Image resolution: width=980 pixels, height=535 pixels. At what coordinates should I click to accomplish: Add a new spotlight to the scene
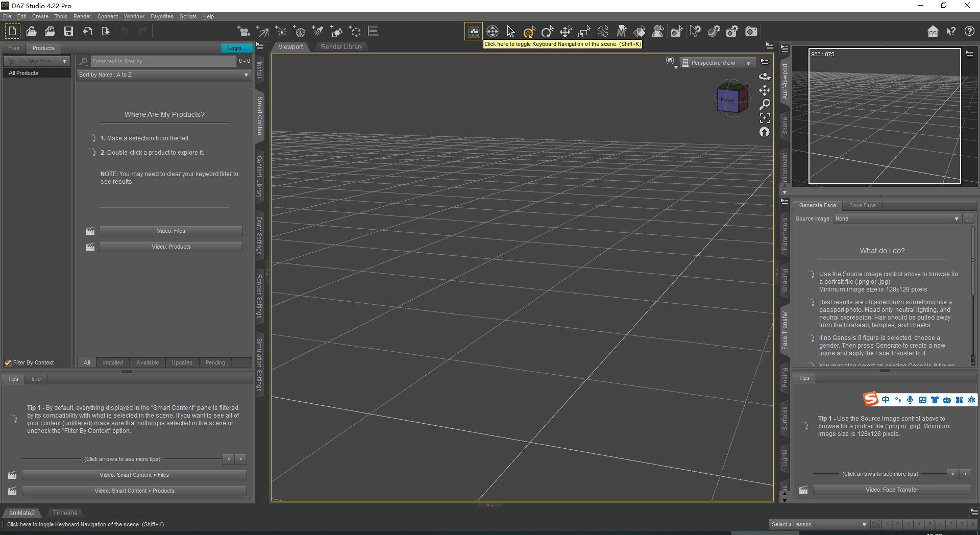pyautogui.click(x=317, y=31)
